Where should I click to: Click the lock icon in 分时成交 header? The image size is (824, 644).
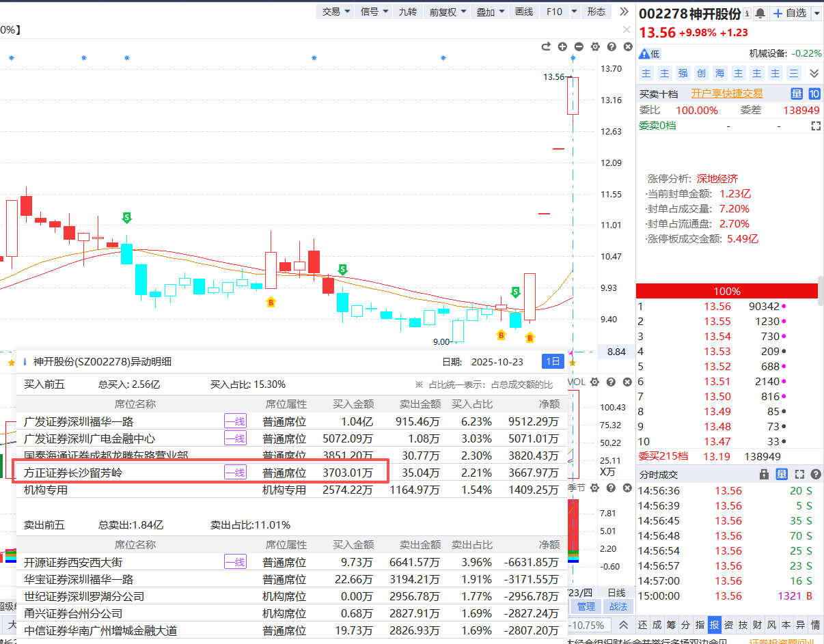765,474
